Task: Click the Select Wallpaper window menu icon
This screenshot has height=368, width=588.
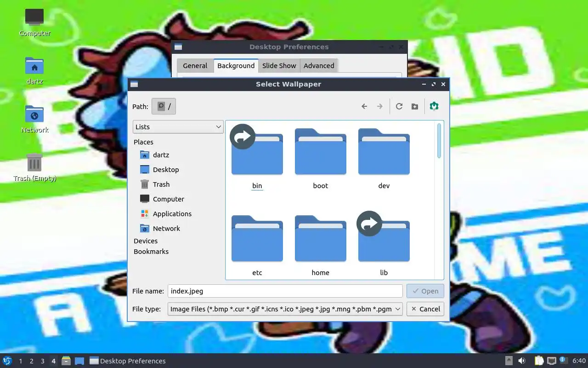Action: click(x=134, y=84)
